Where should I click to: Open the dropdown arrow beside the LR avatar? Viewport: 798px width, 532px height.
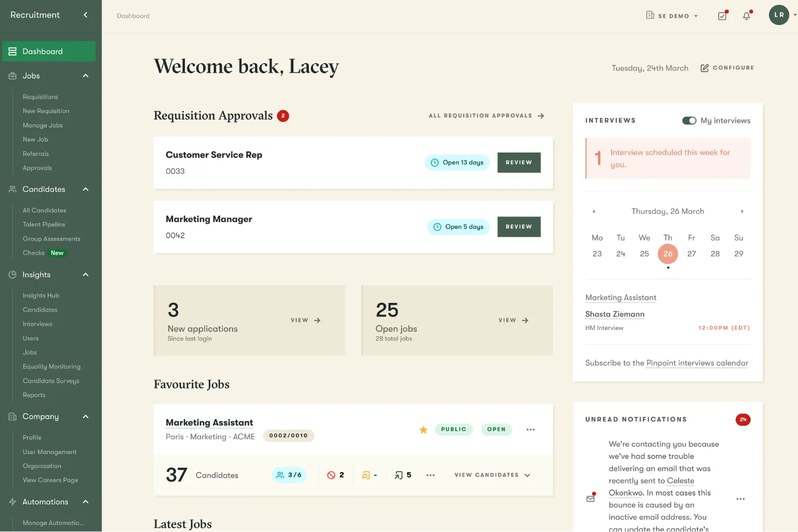tap(795, 15)
